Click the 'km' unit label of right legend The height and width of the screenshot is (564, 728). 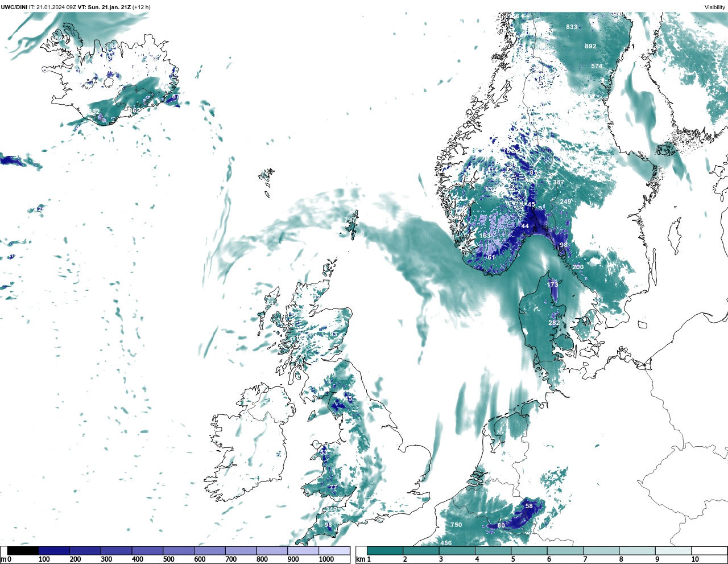[x=360, y=559]
